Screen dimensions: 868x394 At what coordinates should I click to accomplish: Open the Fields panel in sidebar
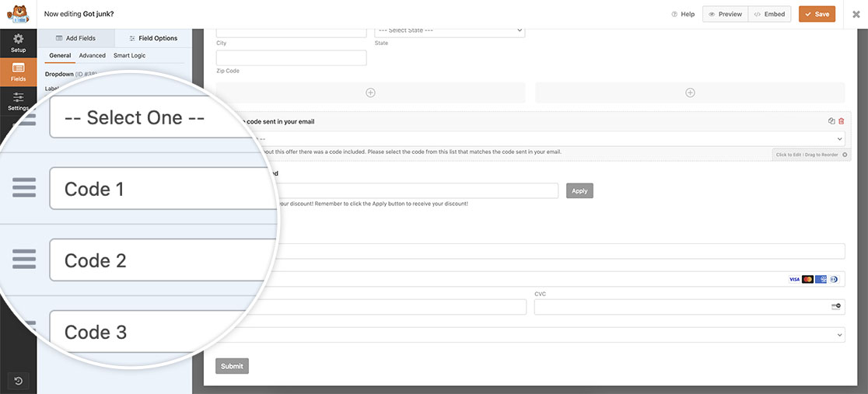tap(18, 72)
